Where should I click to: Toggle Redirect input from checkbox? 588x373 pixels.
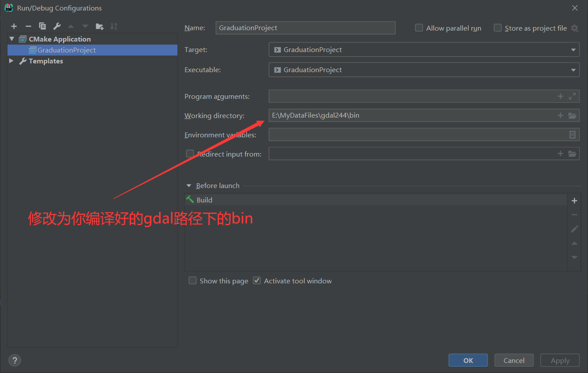coord(190,153)
